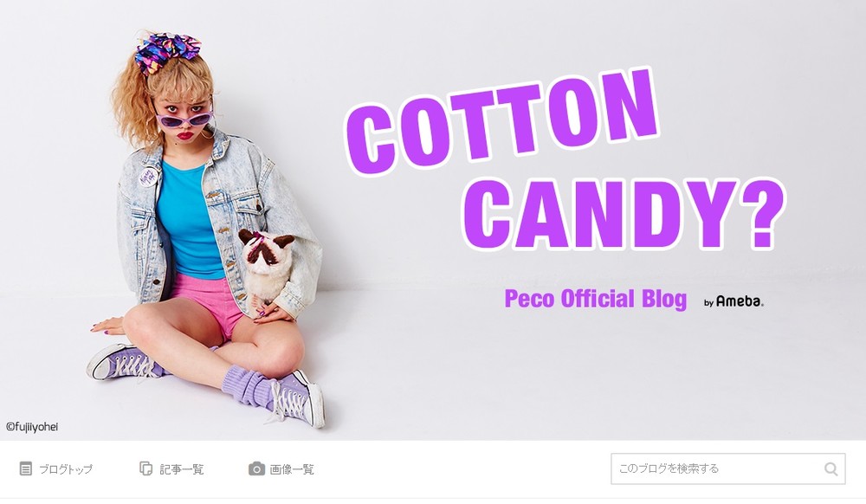This screenshot has height=504, width=866.
Task: Click the article list pages icon
Action: click(145, 468)
